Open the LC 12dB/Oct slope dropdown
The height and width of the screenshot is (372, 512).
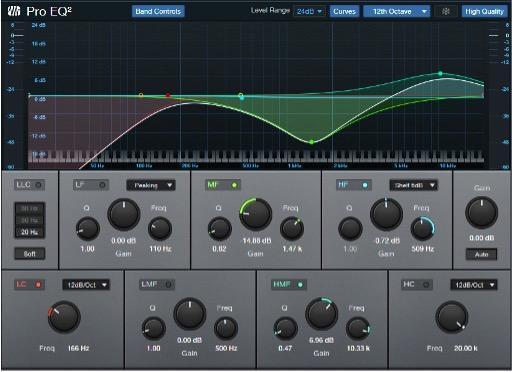click(86, 285)
